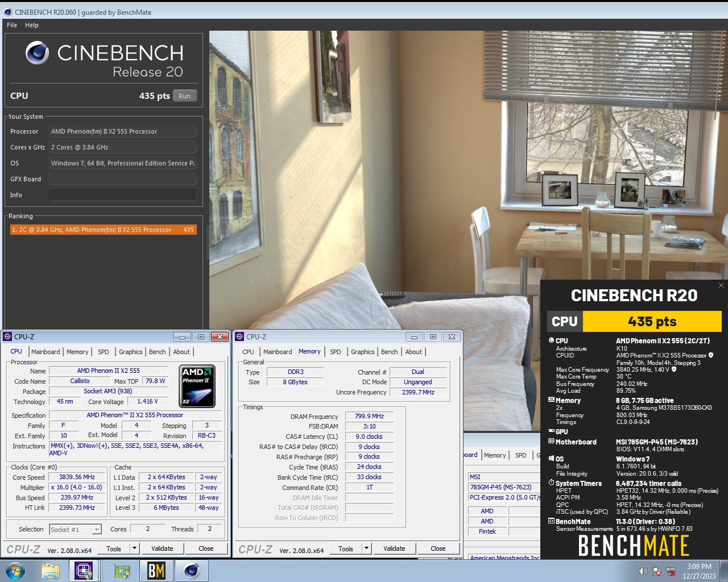Click the right CPU-Z window title icon
This screenshot has height=582, width=728.
[x=240, y=336]
